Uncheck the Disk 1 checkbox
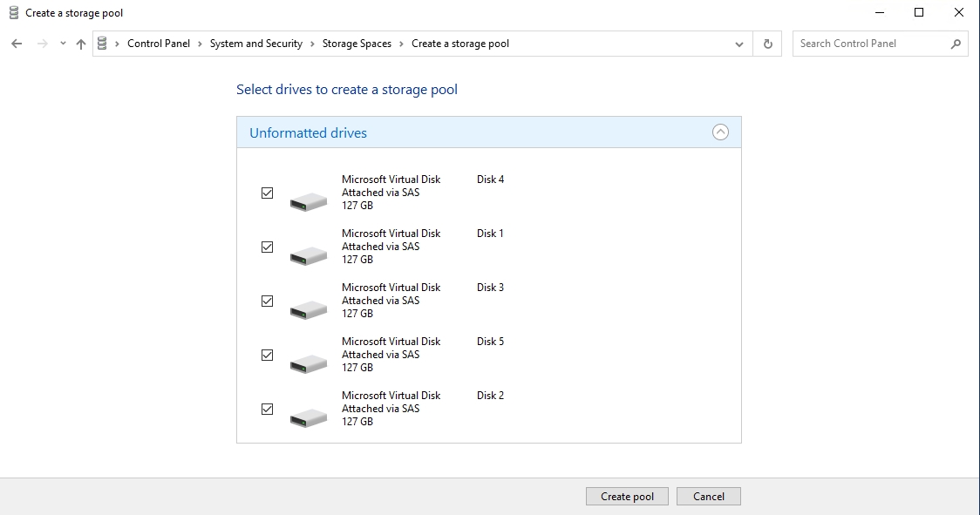This screenshot has width=980, height=515. point(267,247)
